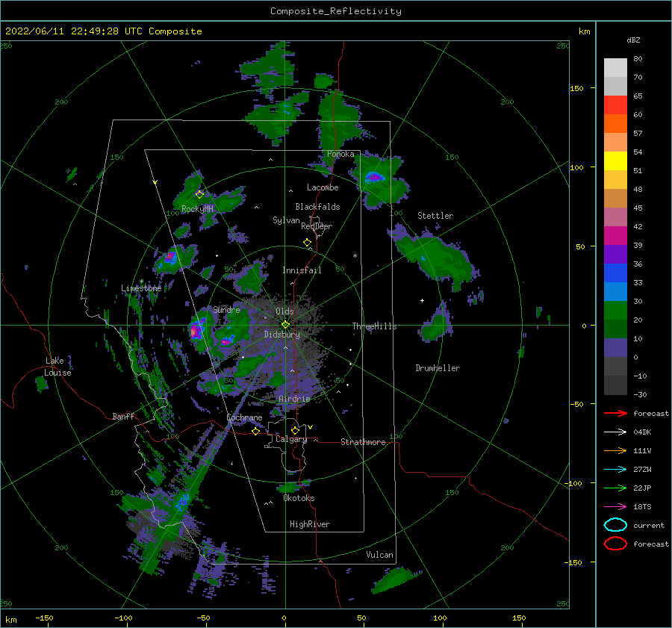Click the km unit label at top right
Screen dimensions: 672x628
pos(584,31)
